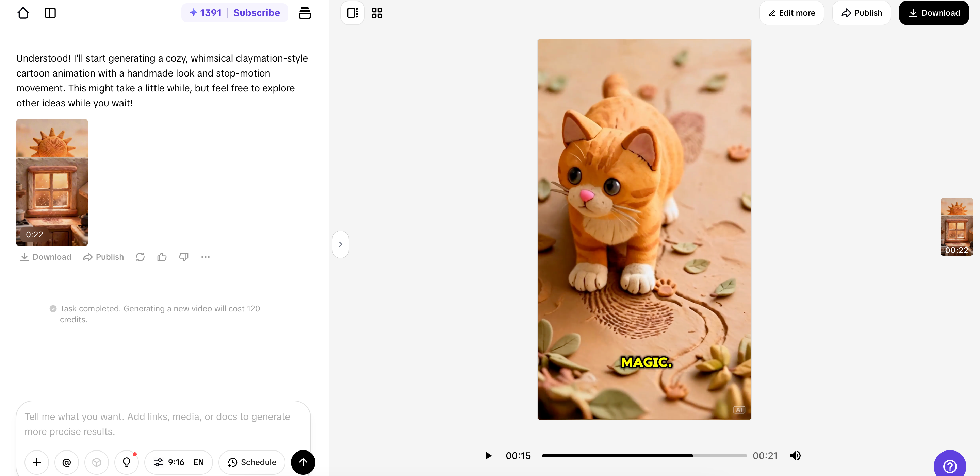
Task: Open the lightbulb ideas icon with red dot
Action: tap(126, 462)
